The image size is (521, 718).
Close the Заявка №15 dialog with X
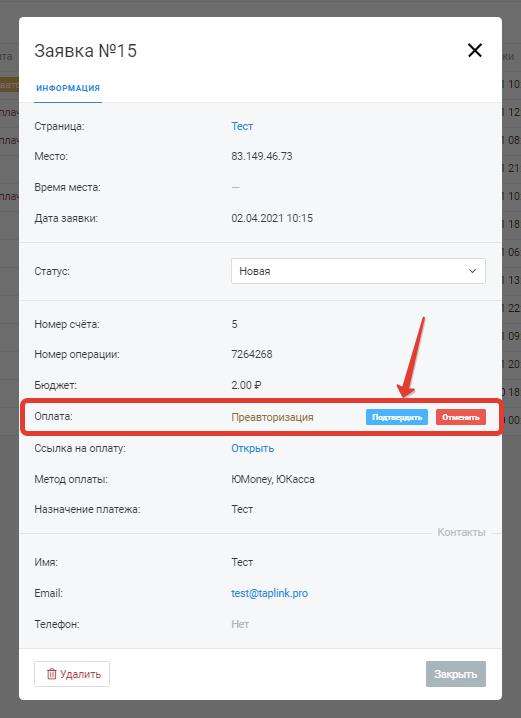click(475, 50)
